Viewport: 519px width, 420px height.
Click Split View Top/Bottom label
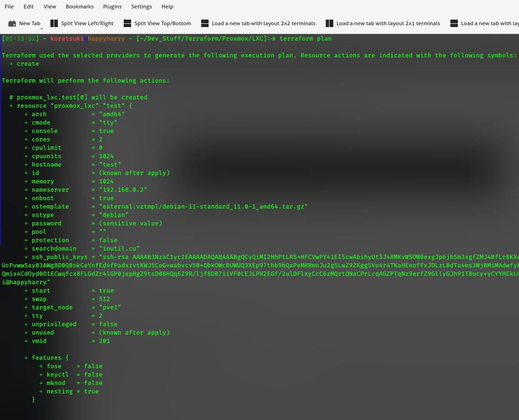[162, 23]
